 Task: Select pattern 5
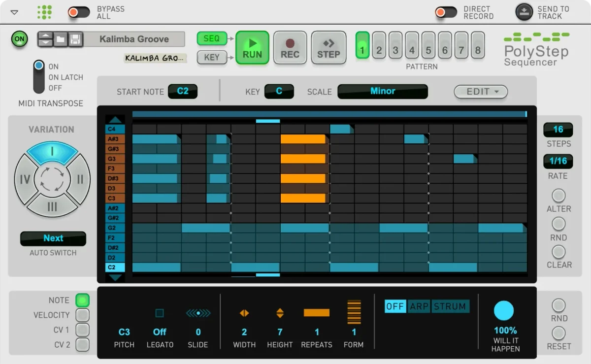(428, 45)
